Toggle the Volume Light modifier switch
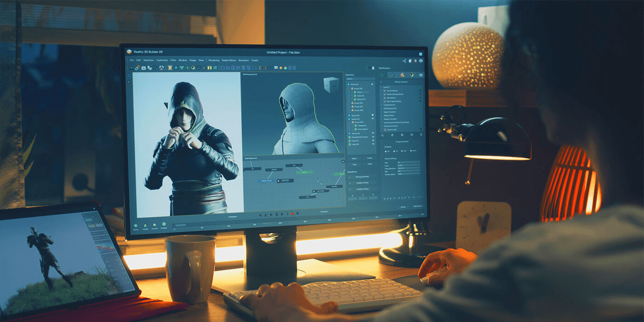The height and width of the screenshot is (322, 644). [420, 130]
